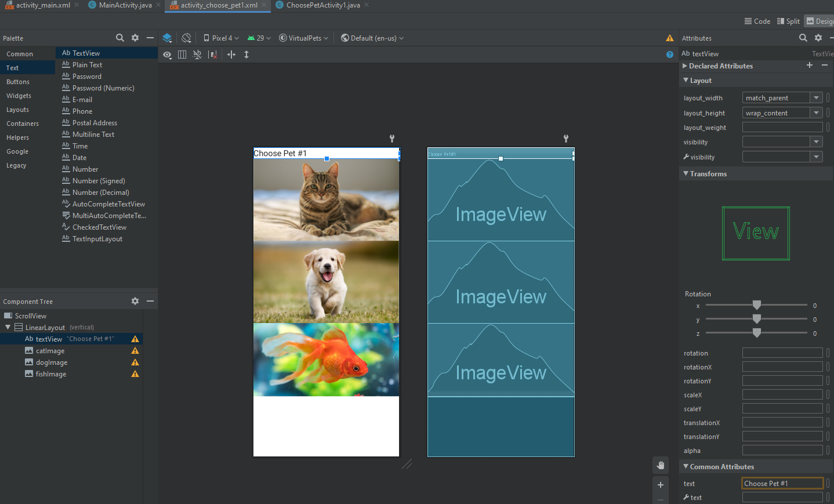The width and height of the screenshot is (834, 504).
Task: Open the Pixel 4 device dropdown
Action: [221, 38]
